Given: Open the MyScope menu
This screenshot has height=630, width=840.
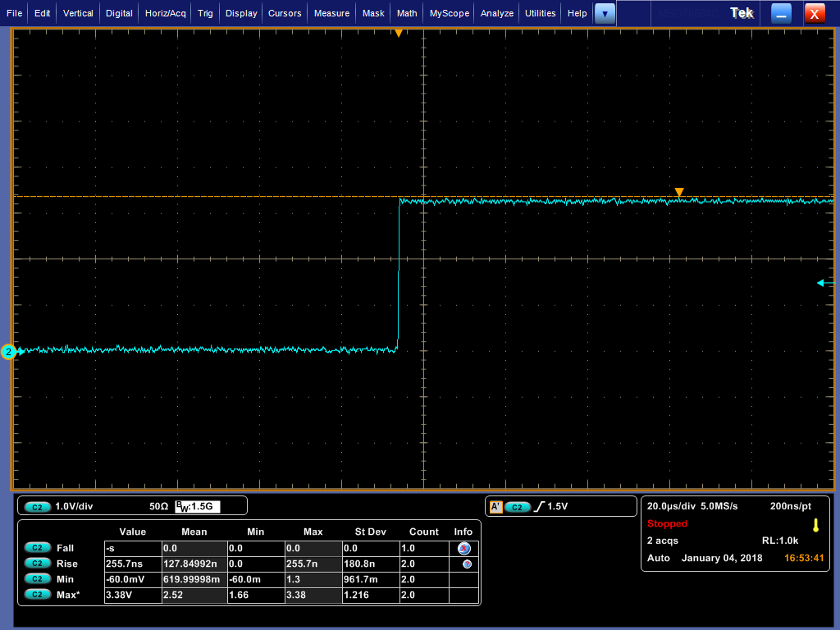Looking at the screenshot, I should (450, 13).
